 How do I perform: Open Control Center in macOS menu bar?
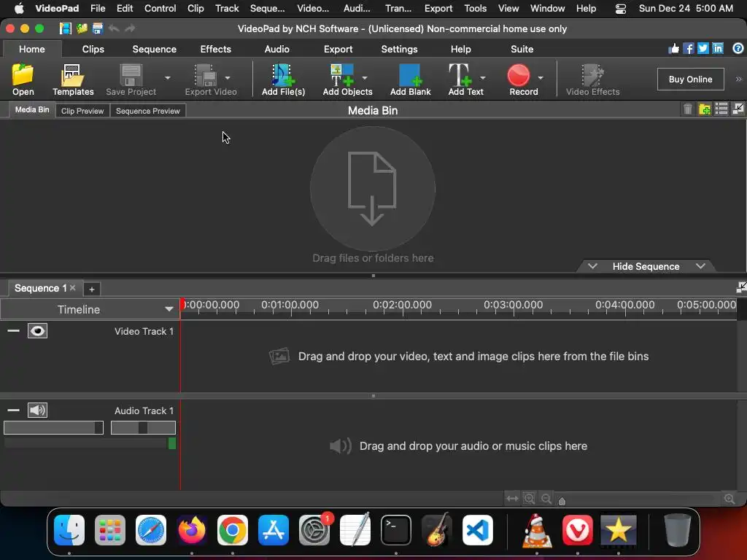(620, 8)
